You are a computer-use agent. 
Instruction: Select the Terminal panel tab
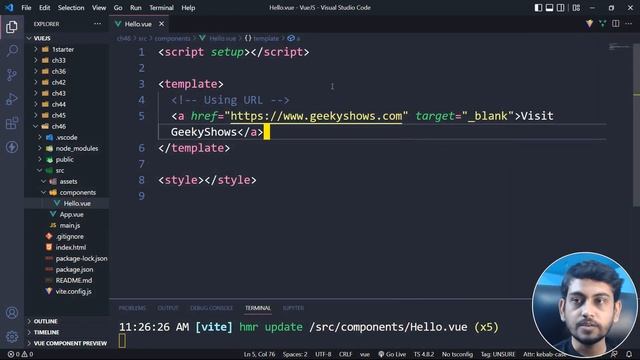[x=258, y=308]
